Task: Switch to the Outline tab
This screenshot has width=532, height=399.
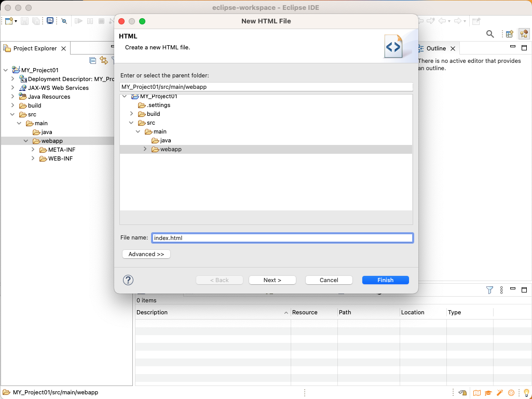Action: click(436, 48)
